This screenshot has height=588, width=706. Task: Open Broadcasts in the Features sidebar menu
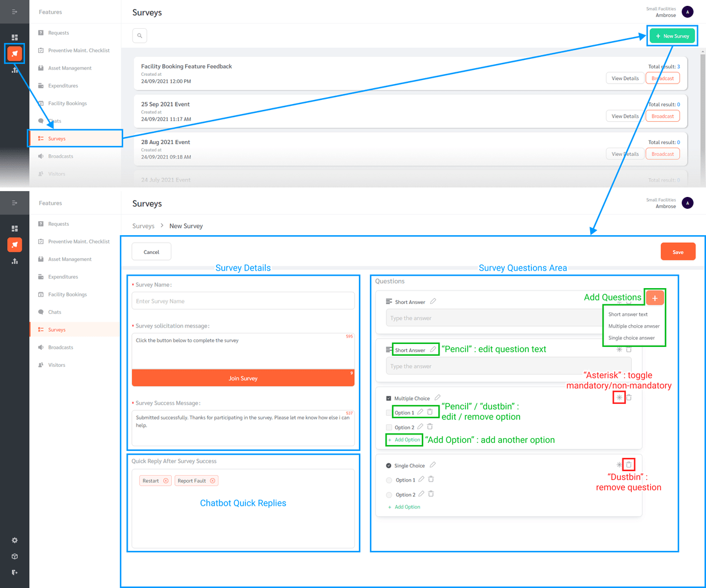(x=61, y=347)
